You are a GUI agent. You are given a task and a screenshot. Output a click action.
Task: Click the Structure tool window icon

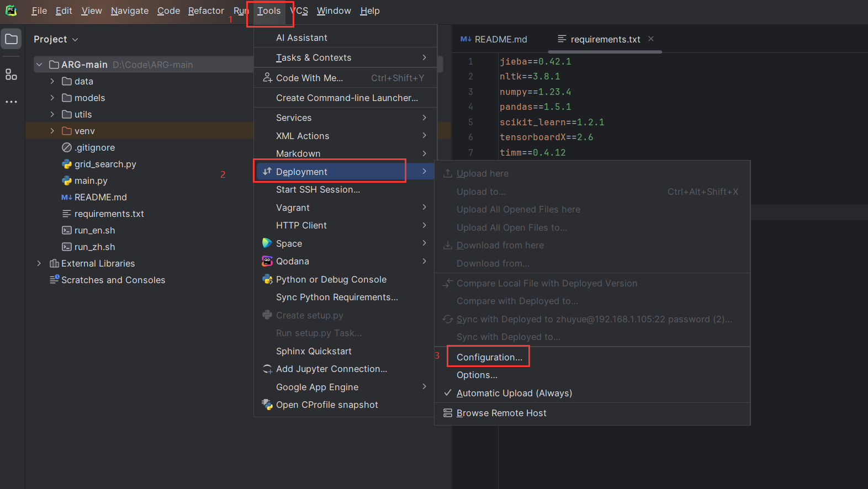11,75
